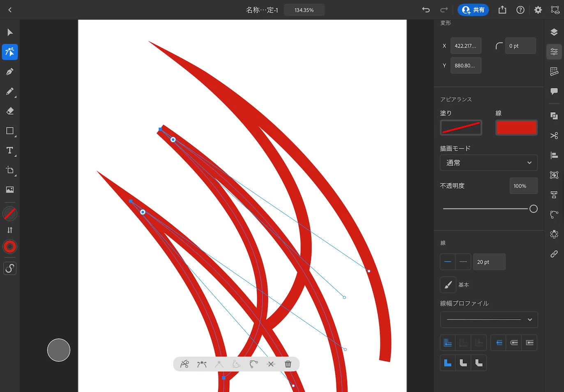Align the stroke to inside
This screenshot has width=564, height=392.
(x=463, y=343)
